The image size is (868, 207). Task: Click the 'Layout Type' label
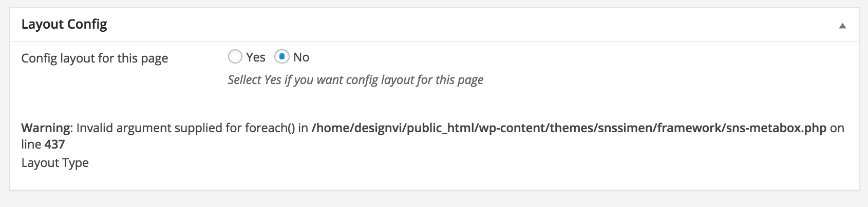(55, 163)
